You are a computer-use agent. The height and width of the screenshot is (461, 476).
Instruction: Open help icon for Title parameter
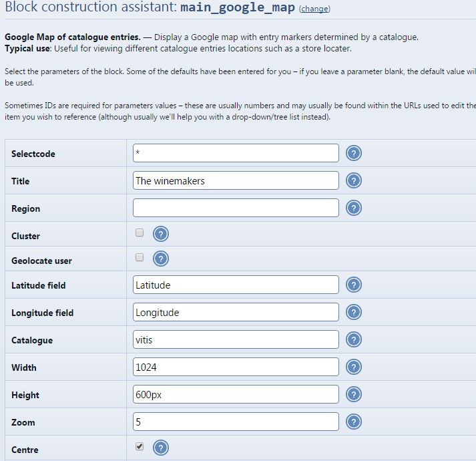click(354, 181)
